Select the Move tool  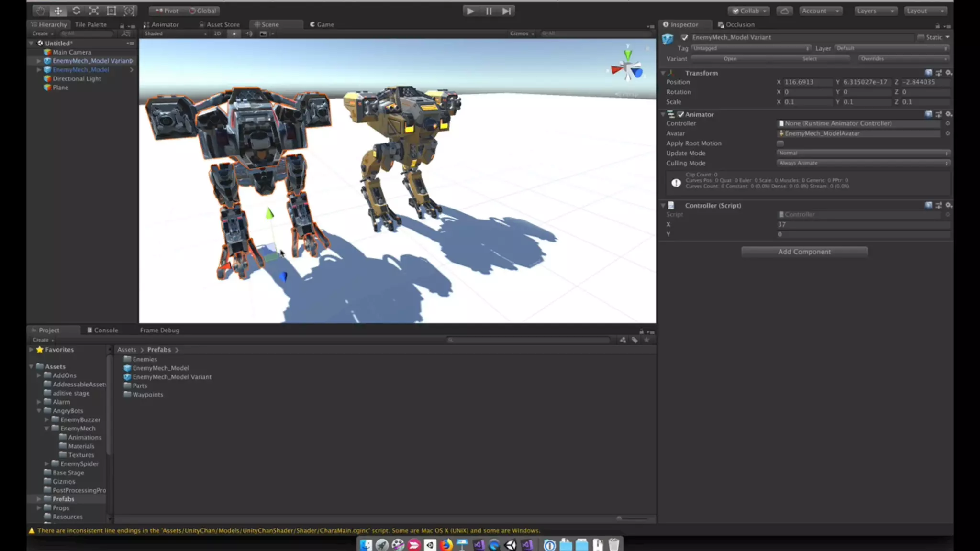58,11
